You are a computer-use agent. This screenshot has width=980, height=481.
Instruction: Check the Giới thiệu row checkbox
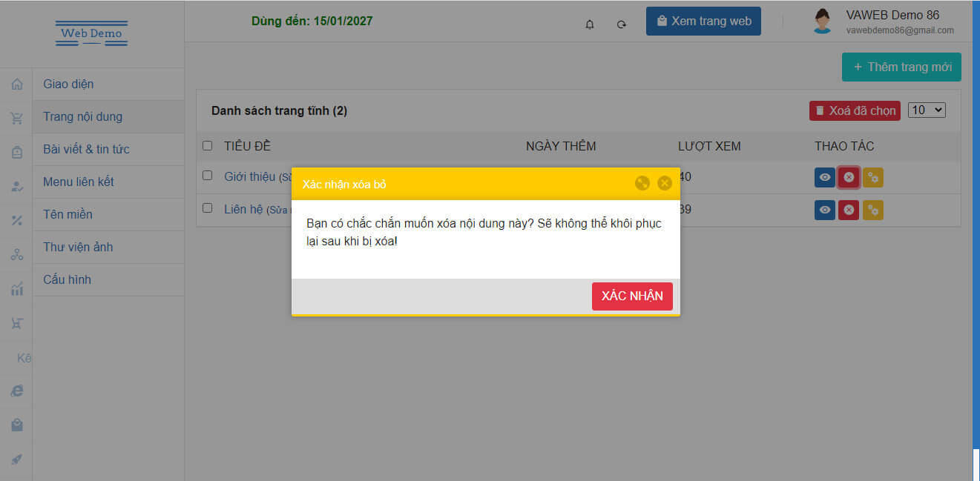click(x=208, y=176)
